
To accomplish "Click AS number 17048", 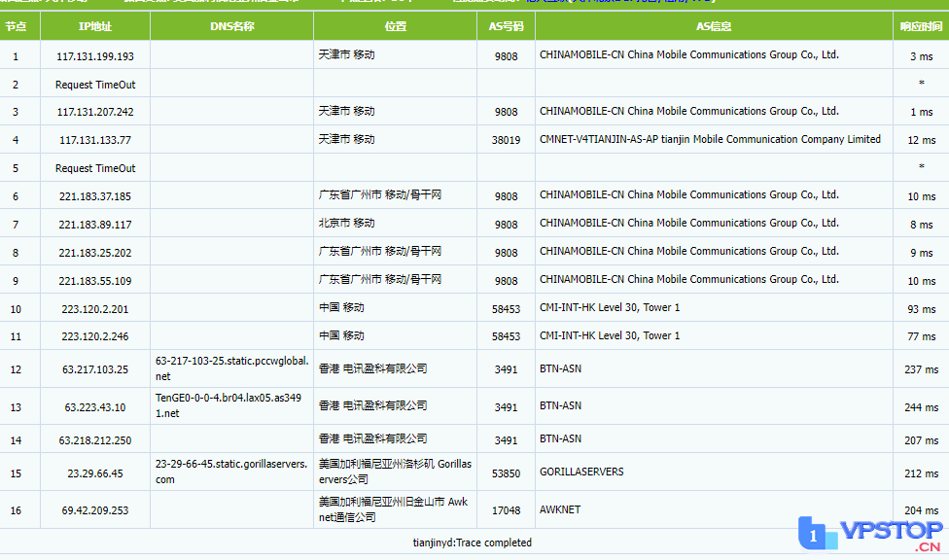I will click(506, 510).
